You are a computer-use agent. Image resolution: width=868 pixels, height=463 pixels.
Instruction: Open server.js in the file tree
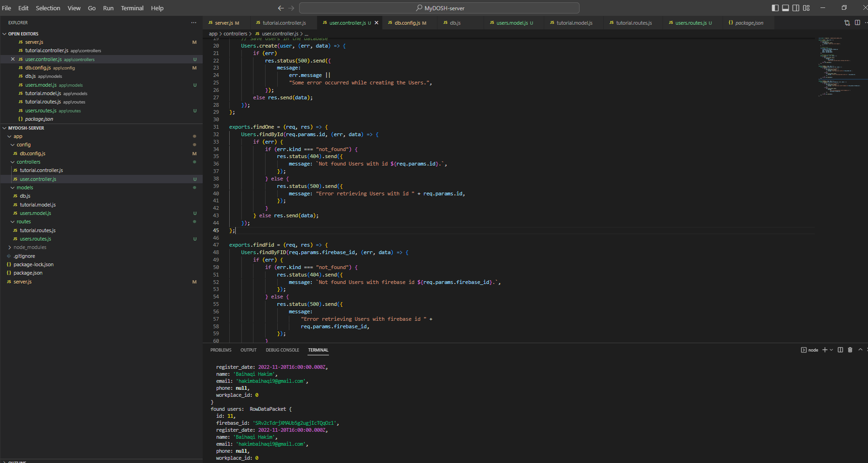[22, 282]
